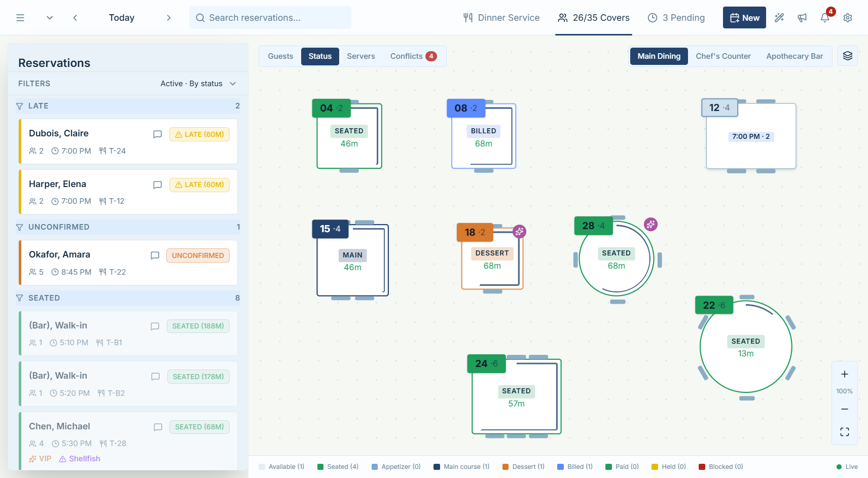Toggle Appetizer legend filter
This screenshot has height=478, width=868.
coord(396,467)
